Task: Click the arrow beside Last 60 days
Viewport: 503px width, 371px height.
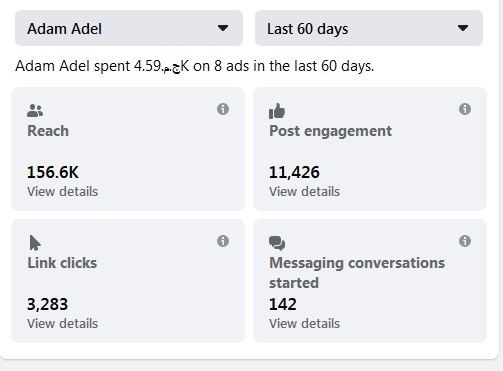Action: point(463,28)
